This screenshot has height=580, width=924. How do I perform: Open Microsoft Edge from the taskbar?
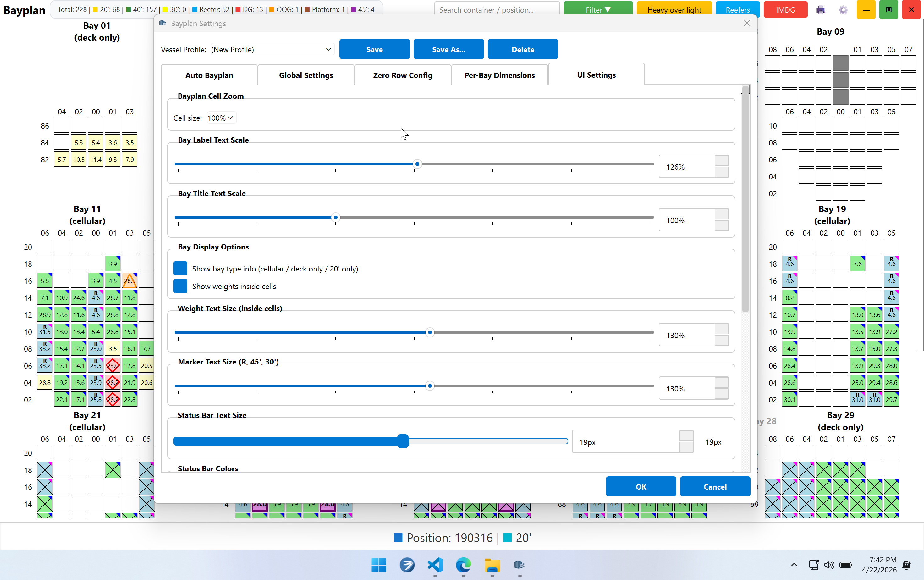tap(464, 565)
